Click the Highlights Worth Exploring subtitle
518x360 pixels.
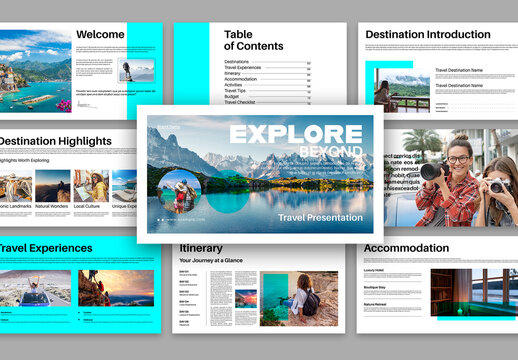pos(24,160)
